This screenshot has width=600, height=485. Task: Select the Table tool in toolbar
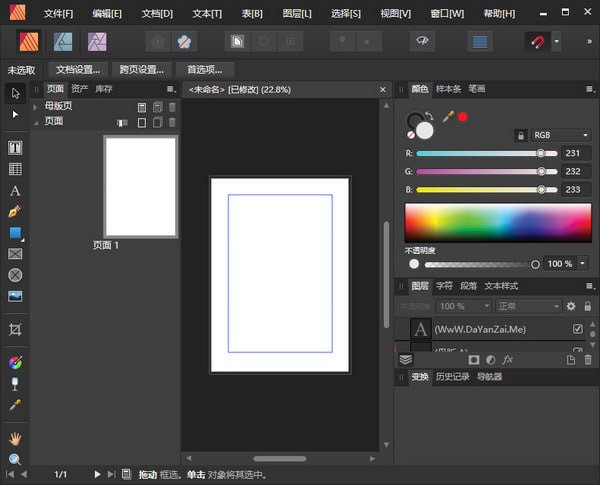(x=15, y=169)
